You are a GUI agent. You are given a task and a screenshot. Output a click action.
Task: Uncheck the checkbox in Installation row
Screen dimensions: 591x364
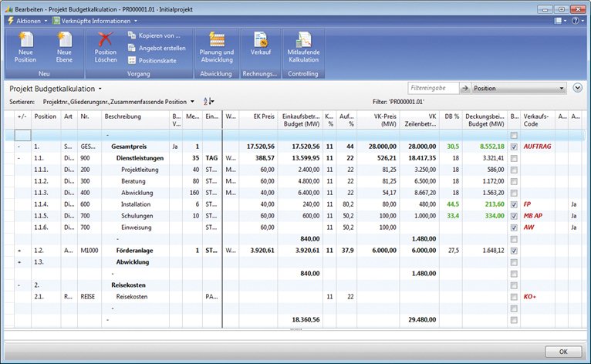tap(514, 204)
